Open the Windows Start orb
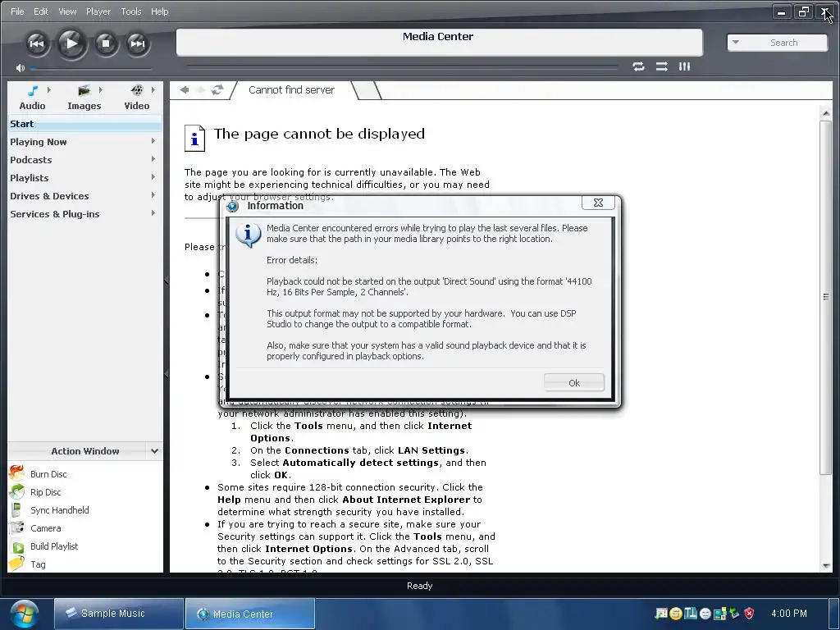840x630 pixels. tap(25, 614)
